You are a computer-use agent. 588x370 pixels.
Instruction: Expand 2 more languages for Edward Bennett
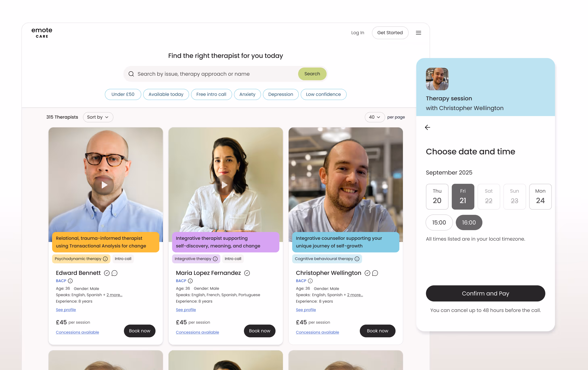point(114,295)
